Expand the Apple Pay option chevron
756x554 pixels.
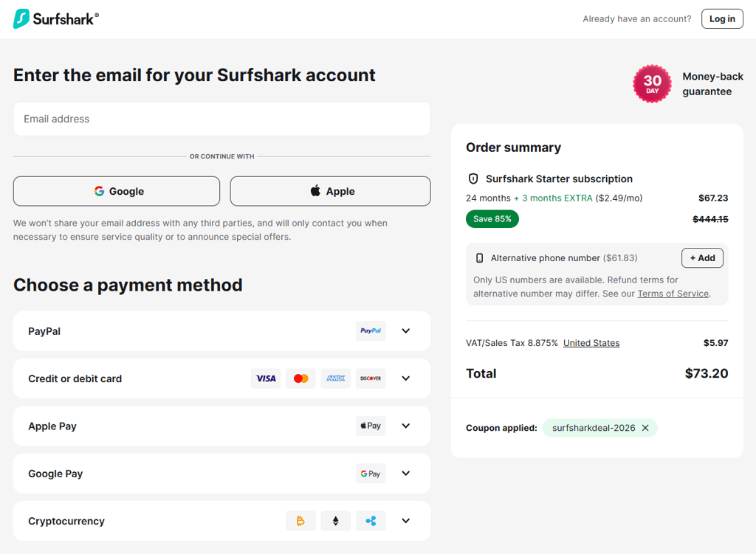point(406,426)
